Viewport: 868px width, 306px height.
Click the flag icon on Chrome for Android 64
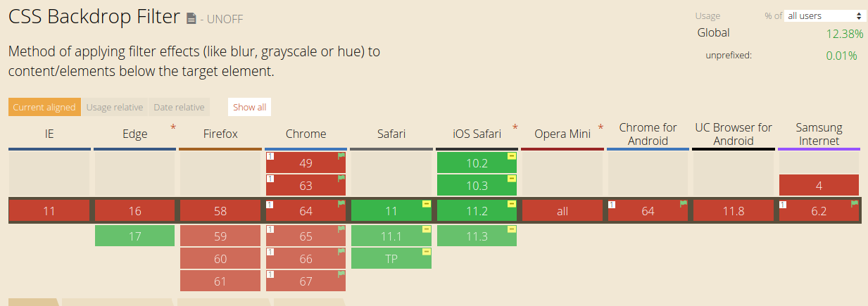(683, 204)
